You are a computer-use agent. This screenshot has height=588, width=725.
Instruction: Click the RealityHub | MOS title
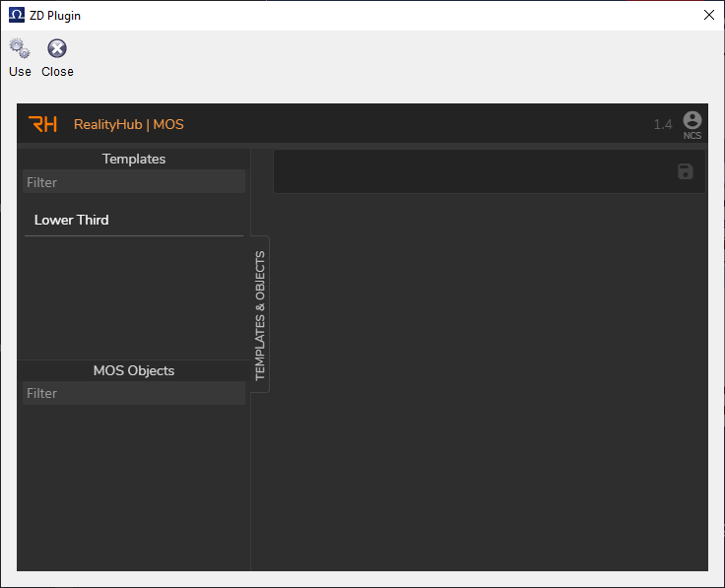[x=128, y=125]
